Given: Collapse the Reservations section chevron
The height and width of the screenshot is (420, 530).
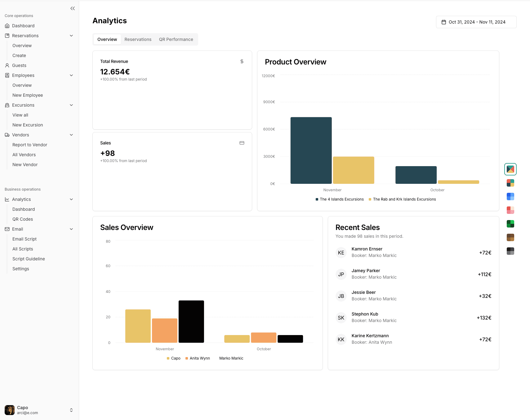Looking at the screenshot, I should (71, 36).
